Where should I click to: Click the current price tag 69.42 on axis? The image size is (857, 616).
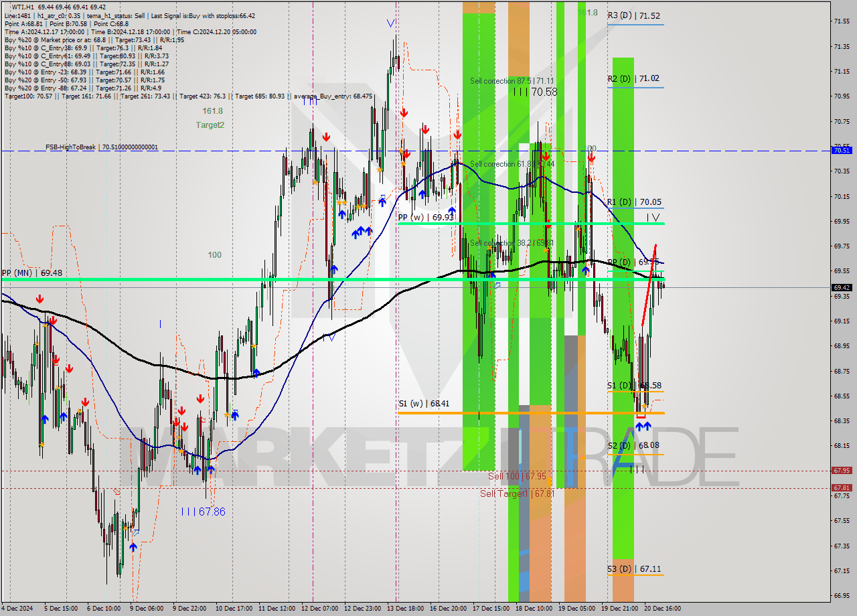coord(842,287)
